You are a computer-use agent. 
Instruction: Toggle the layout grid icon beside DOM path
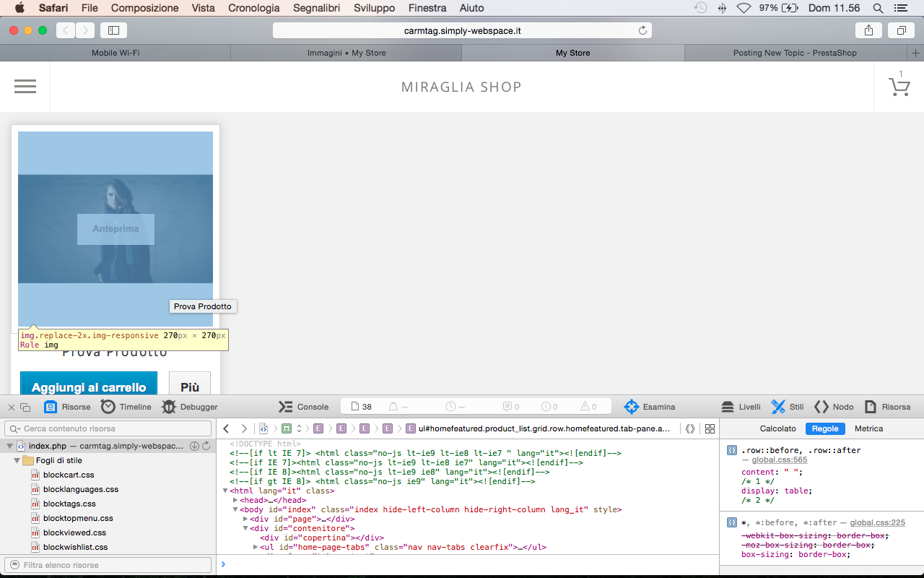(x=710, y=428)
